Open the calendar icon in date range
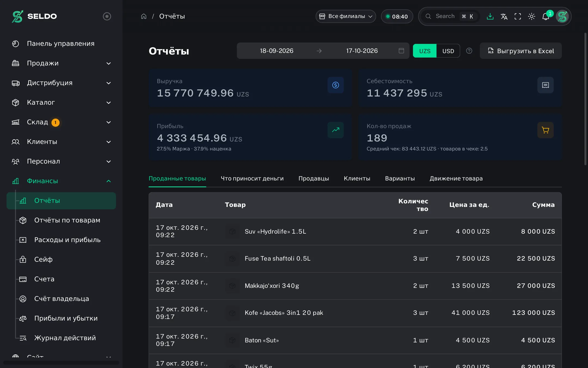588x368 pixels. (401, 51)
